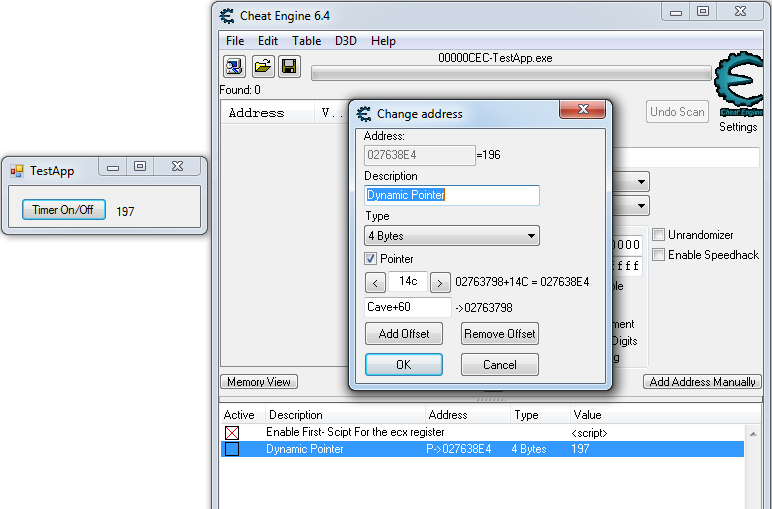772x509 pixels.
Task: Toggle Enable Speedhack checkbox
Action: pos(658,255)
